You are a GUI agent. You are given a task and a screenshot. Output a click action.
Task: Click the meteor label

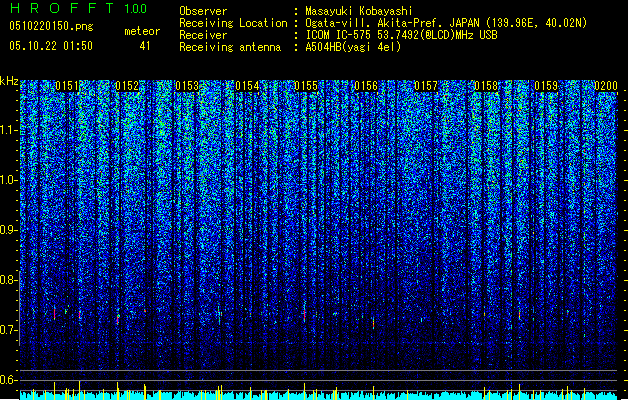[x=142, y=31]
